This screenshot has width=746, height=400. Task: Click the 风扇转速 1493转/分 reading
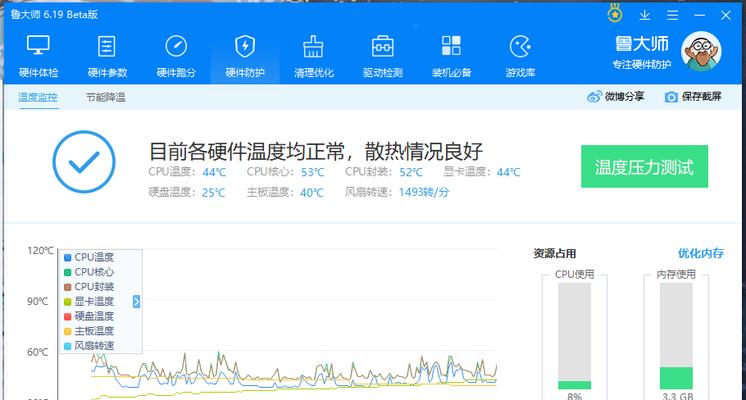coord(397,192)
